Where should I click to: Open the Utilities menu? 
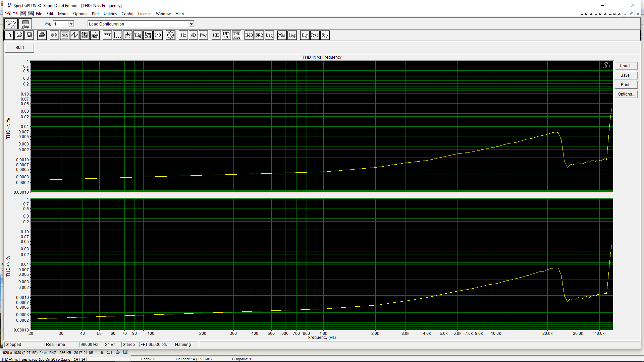(110, 14)
